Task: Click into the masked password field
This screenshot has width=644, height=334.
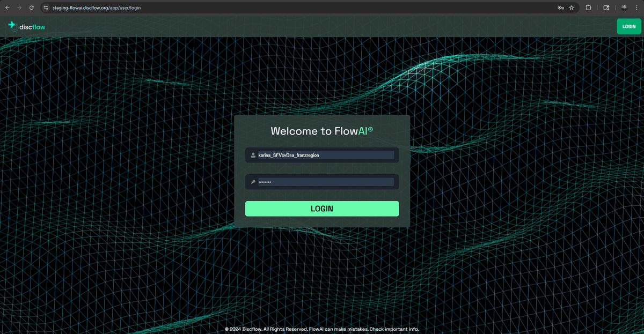Action: [326, 182]
